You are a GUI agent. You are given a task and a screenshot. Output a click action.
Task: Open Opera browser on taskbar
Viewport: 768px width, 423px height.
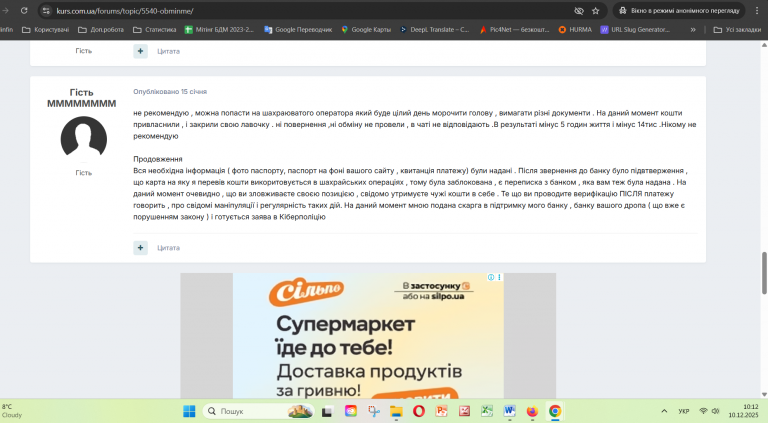tap(419, 411)
